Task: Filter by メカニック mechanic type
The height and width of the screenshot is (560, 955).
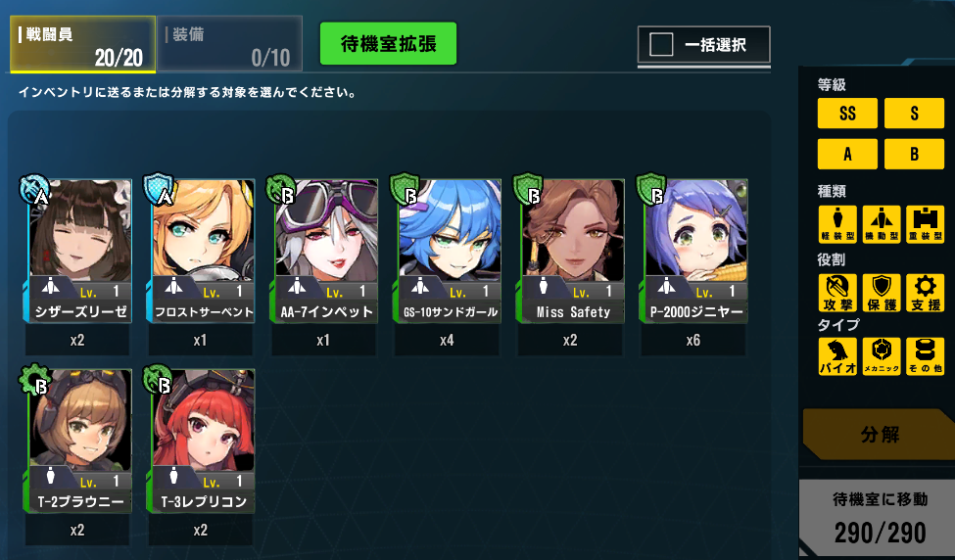Action: [x=882, y=356]
